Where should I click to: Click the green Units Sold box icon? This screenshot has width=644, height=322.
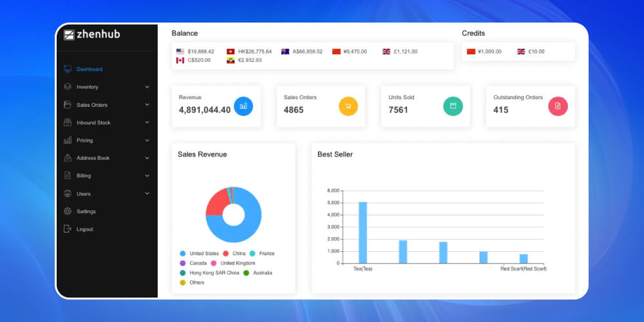coord(453,106)
